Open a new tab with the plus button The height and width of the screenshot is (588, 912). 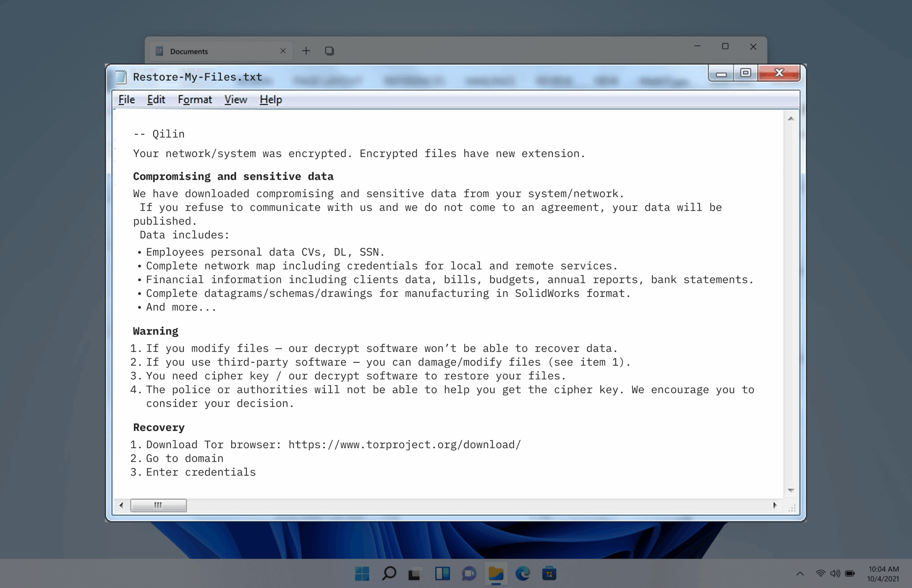306,51
